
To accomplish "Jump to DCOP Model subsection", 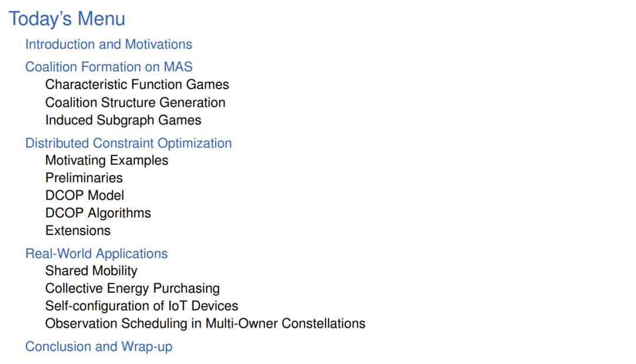I will [85, 195].
